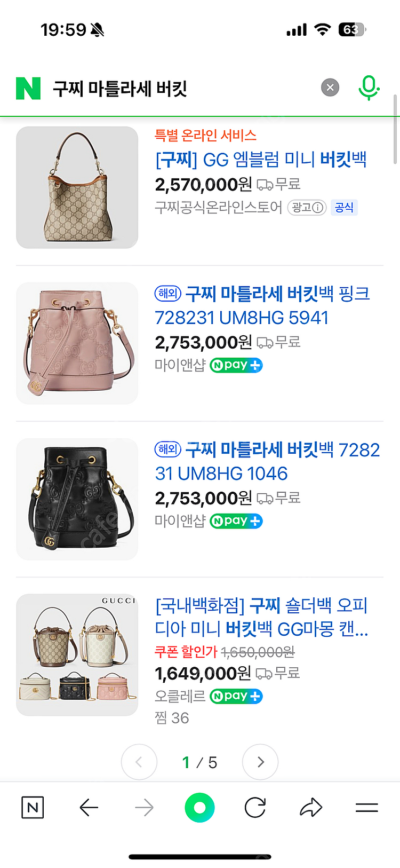This screenshot has width=400, height=868.
Task: Open the two-line hamburger menu
Action: pos(367,808)
